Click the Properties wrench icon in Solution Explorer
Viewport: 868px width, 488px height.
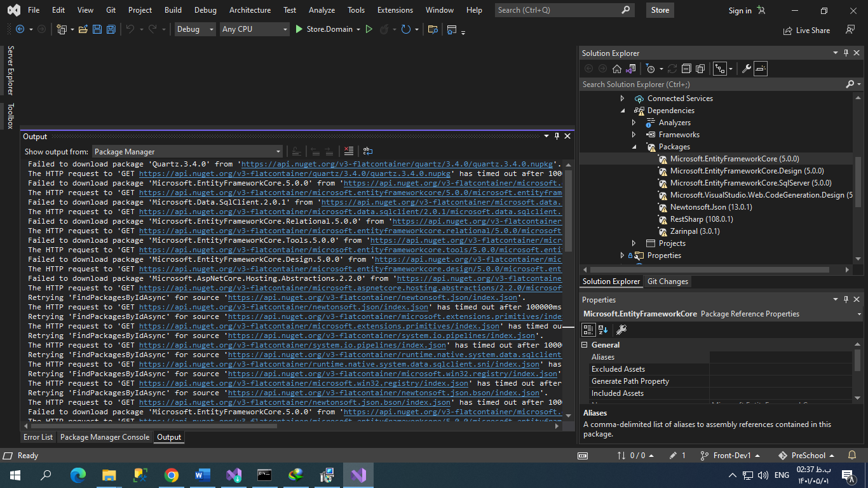[x=747, y=69]
